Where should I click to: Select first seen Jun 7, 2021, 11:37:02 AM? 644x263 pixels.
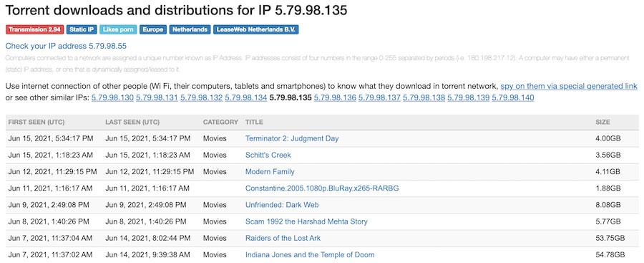51,255
